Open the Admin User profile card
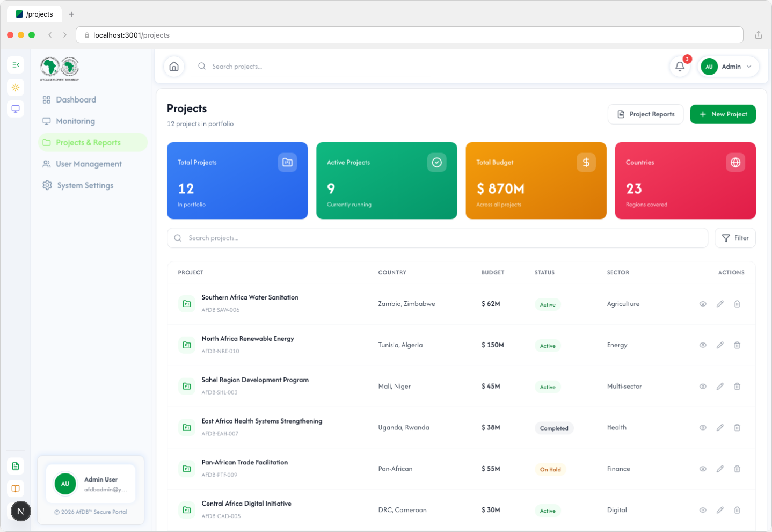 91,484
